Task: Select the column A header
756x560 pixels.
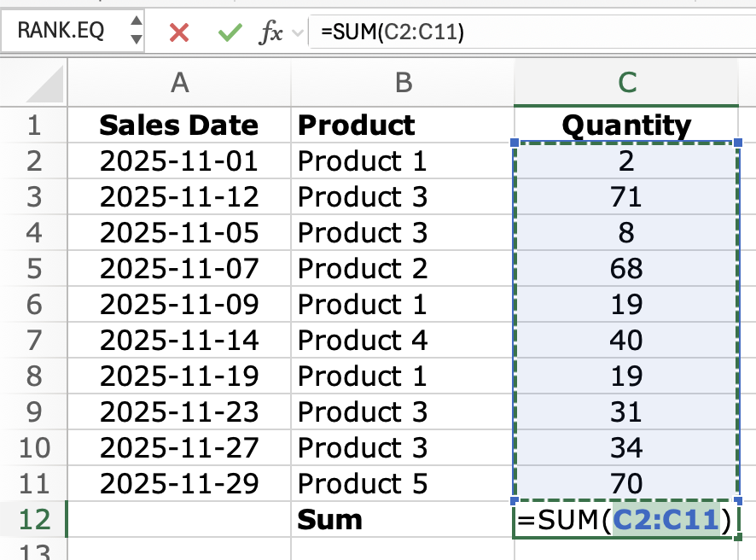Action: tap(179, 82)
